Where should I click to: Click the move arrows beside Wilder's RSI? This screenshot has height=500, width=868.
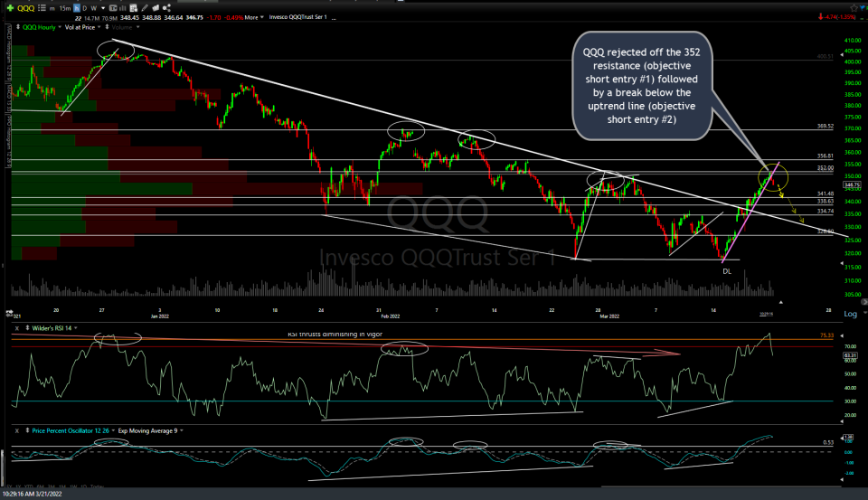[x=27, y=328]
